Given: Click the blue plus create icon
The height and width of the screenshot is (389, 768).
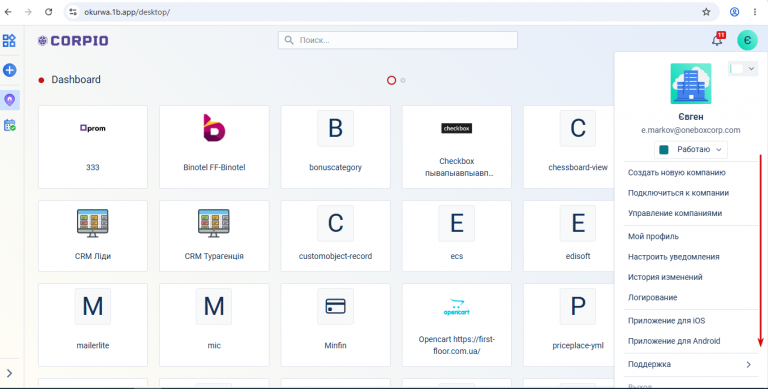Looking at the screenshot, I should coord(9,70).
